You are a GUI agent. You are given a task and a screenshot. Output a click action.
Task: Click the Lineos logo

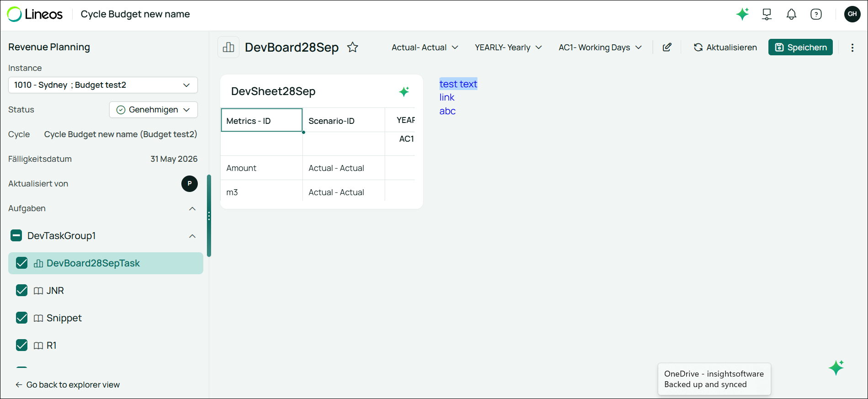point(35,14)
